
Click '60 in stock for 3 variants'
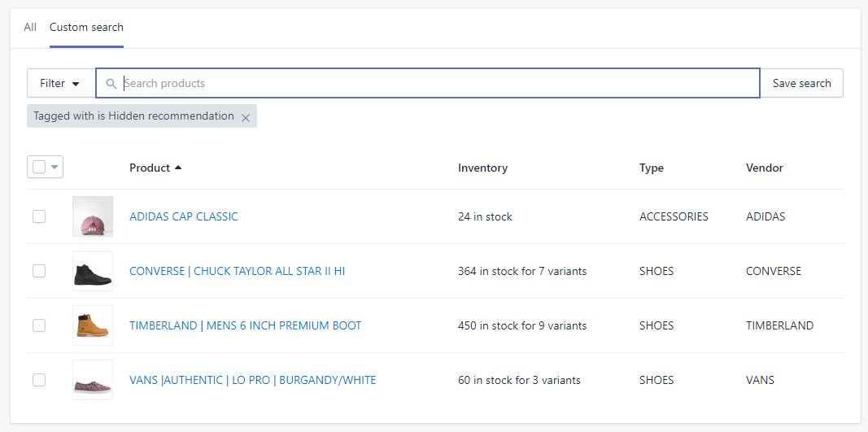click(519, 380)
